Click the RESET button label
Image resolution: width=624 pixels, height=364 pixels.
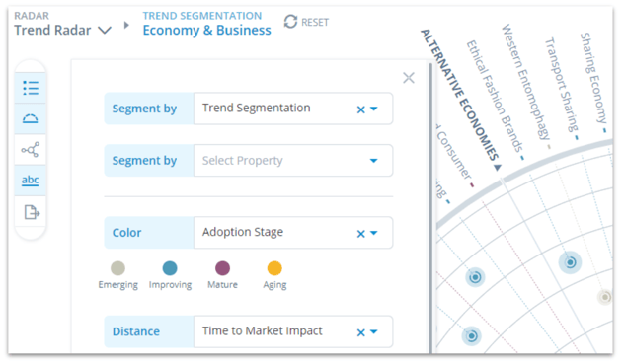(315, 23)
